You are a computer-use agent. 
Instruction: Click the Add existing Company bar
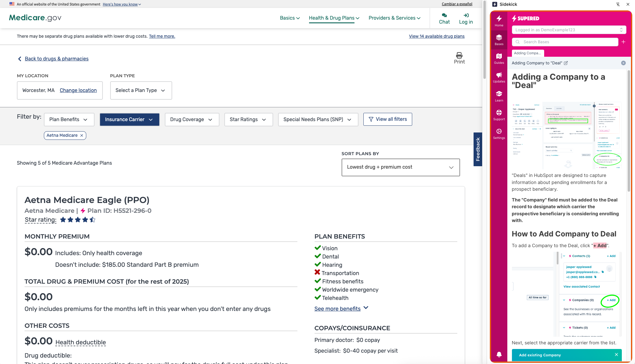coord(567,355)
